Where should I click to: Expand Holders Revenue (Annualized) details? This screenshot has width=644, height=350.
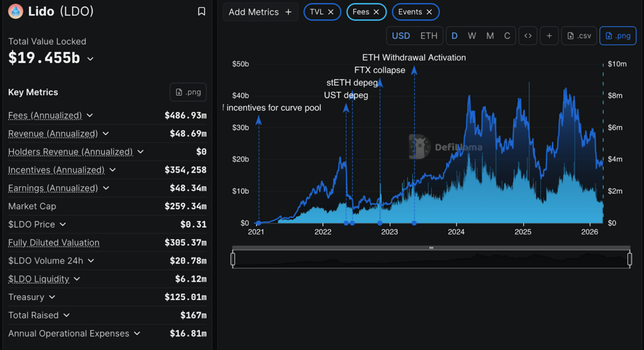141,152
